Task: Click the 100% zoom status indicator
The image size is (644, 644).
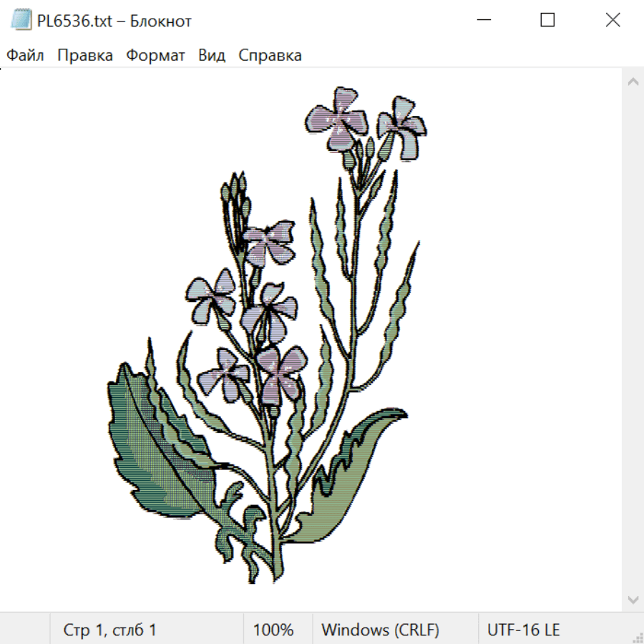Action: [x=273, y=630]
